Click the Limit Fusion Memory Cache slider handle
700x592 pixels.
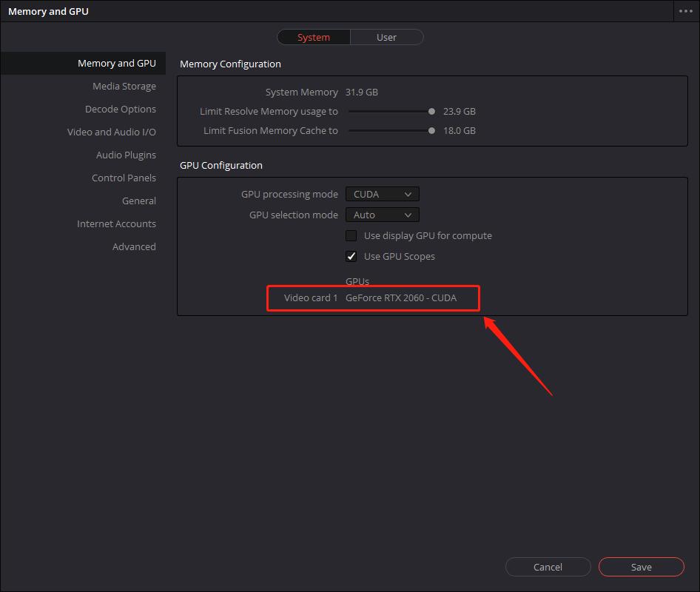pyautogui.click(x=431, y=131)
